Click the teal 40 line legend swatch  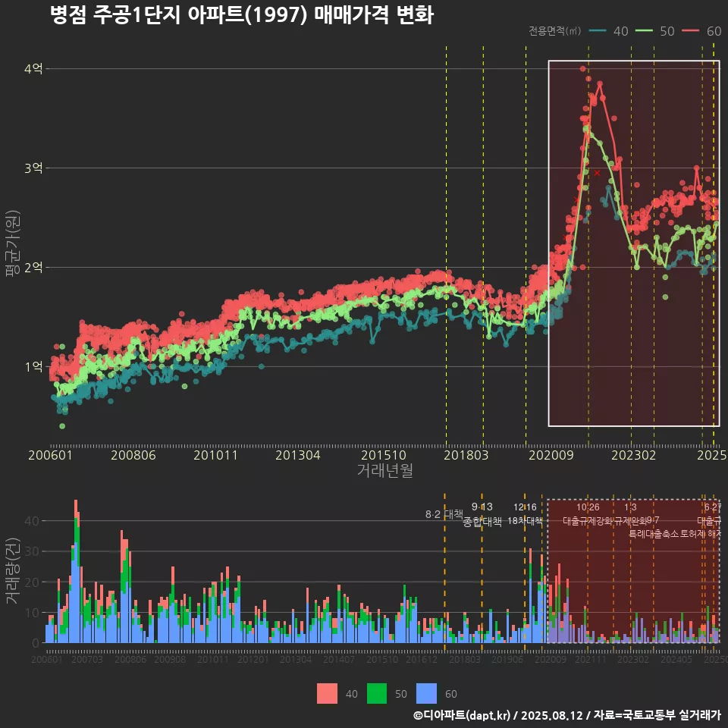[598, 30]
